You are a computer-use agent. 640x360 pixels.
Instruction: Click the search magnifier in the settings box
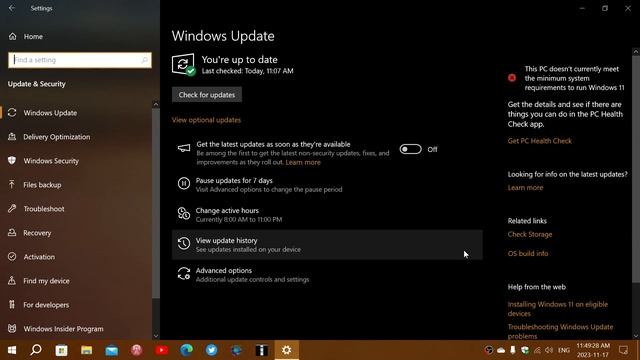click(144, 60)
